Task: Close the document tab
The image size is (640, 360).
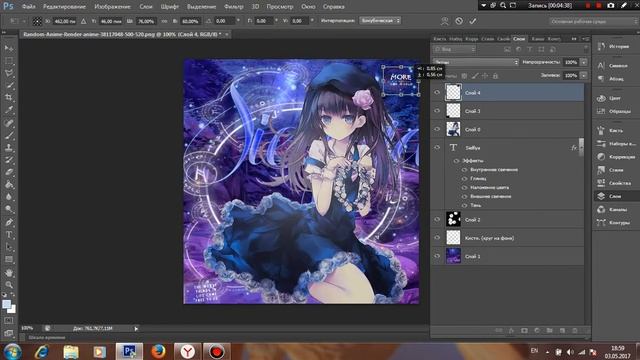Action: tap(227, 35)
